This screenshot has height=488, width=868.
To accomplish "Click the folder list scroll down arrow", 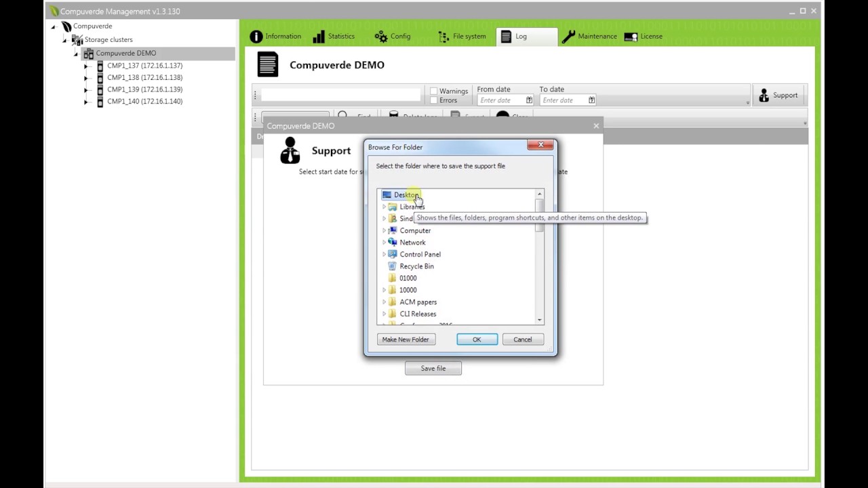I will pos(540,320).
